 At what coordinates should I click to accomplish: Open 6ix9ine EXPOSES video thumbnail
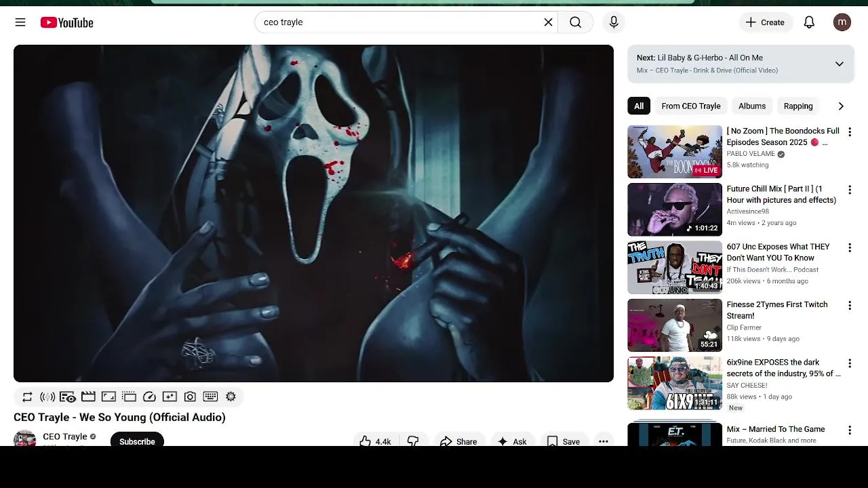pyautogui.click(x=675, y=384)
